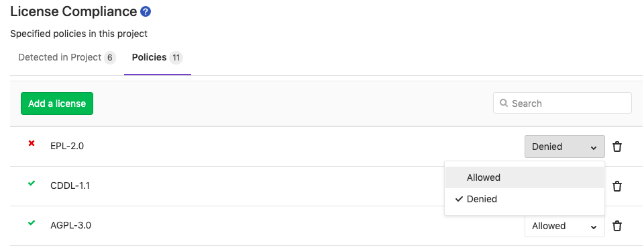Click the Add a license button
644x248 pixels.
(57, 104)
